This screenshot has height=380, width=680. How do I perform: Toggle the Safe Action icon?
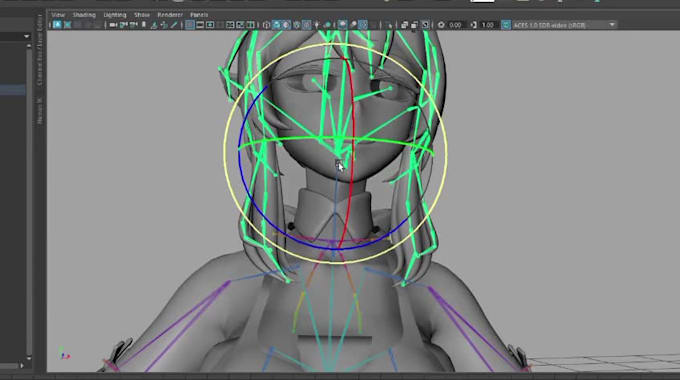240,25
